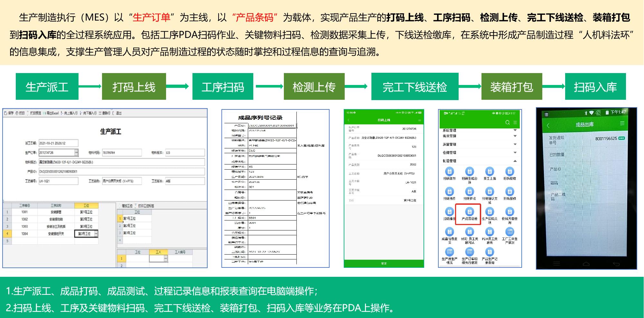
Task: Tap the 物料齐套查询 icon
Action: coord(509,212)
